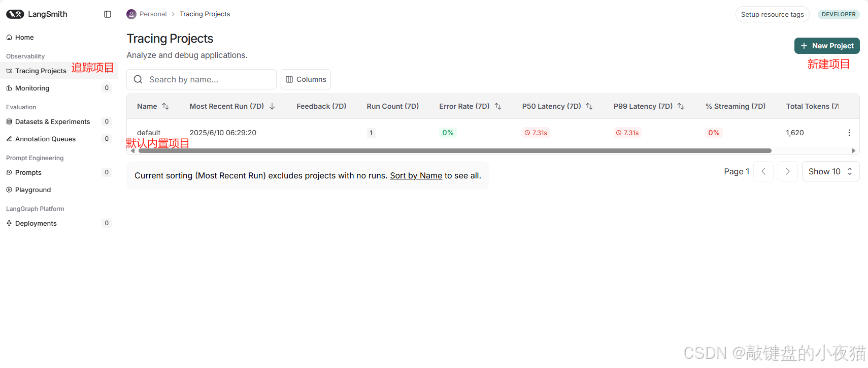868x368 pixels.
Task: Click run count value 1
Action: pyautogui.click(x=371, y=133)
